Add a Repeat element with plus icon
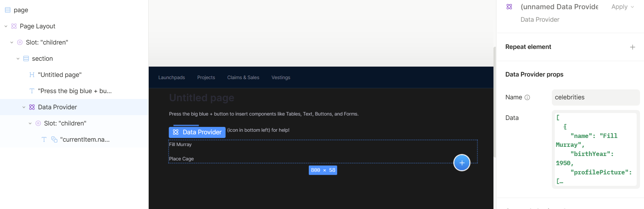This screenshot has width=644, height=209. tap(632, 47)
